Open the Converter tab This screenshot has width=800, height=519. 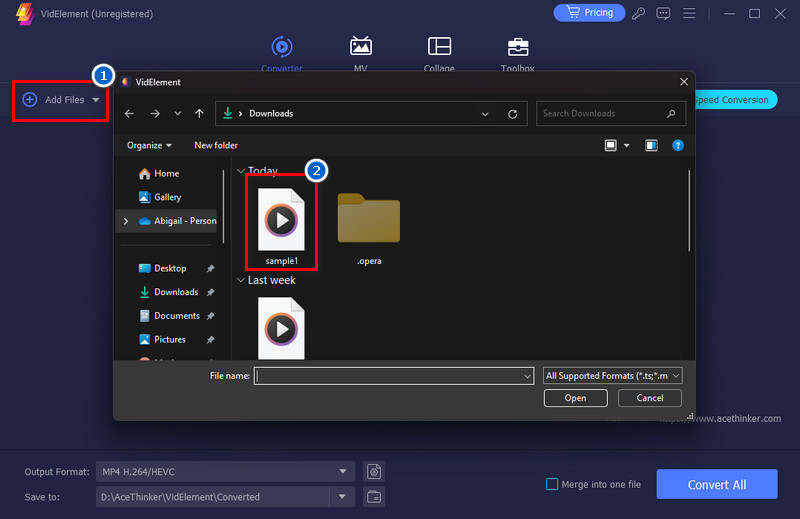pos(282,54)
